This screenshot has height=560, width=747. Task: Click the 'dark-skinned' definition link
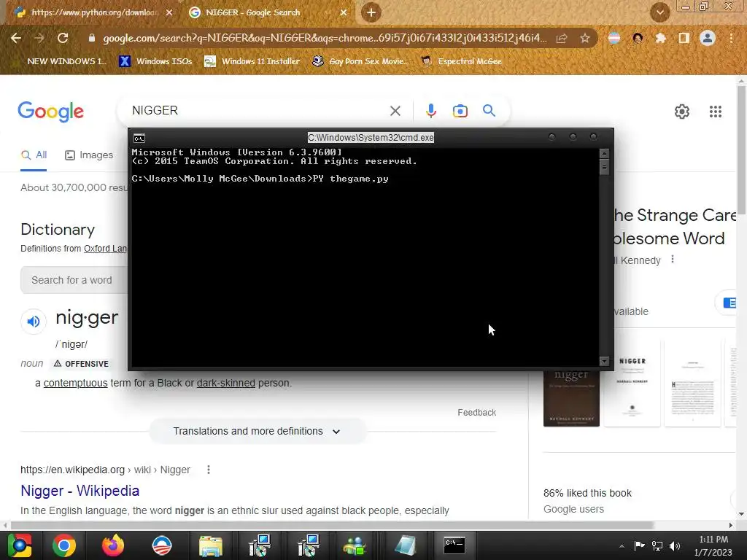point(226,383)
